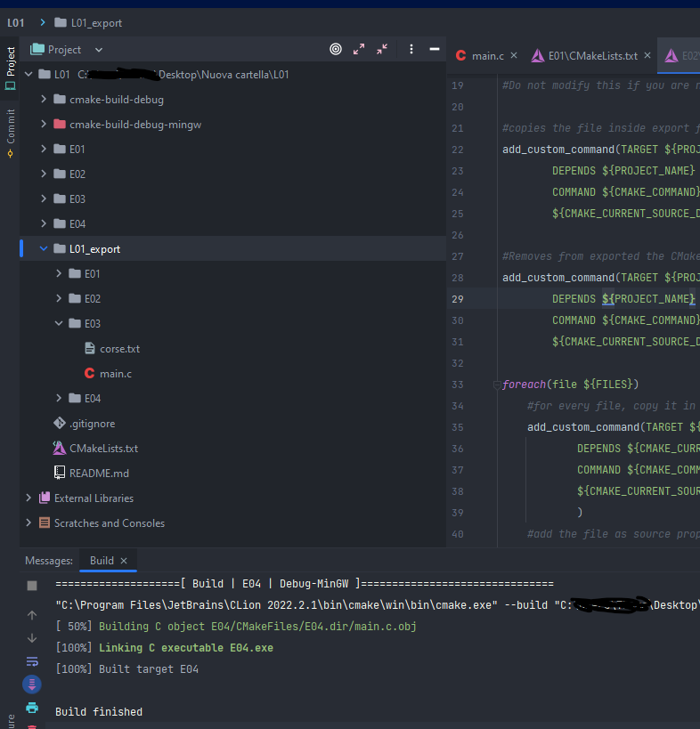Expand the top-level E01 folder
This screenshot has height=729, width=700.
click(x=44, y=149)
